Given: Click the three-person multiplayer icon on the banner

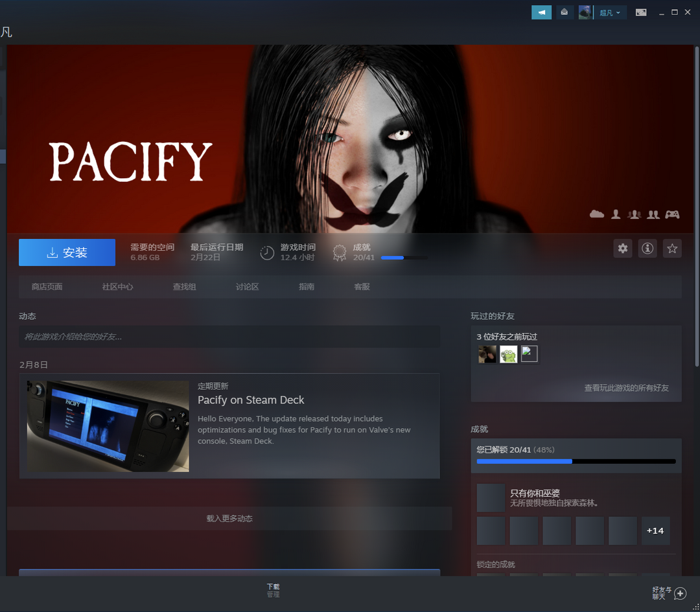Looking at the screenshot, I should [634, 214].
